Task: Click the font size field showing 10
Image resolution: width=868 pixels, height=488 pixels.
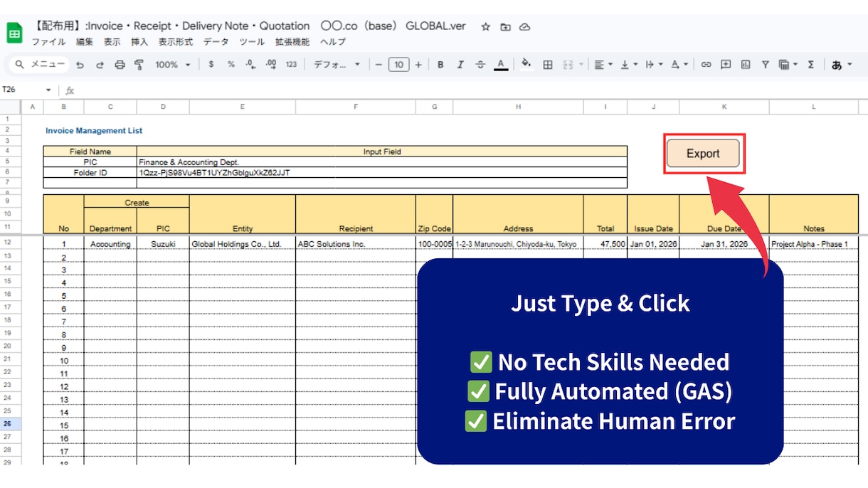Action: [x=398, y=65]
